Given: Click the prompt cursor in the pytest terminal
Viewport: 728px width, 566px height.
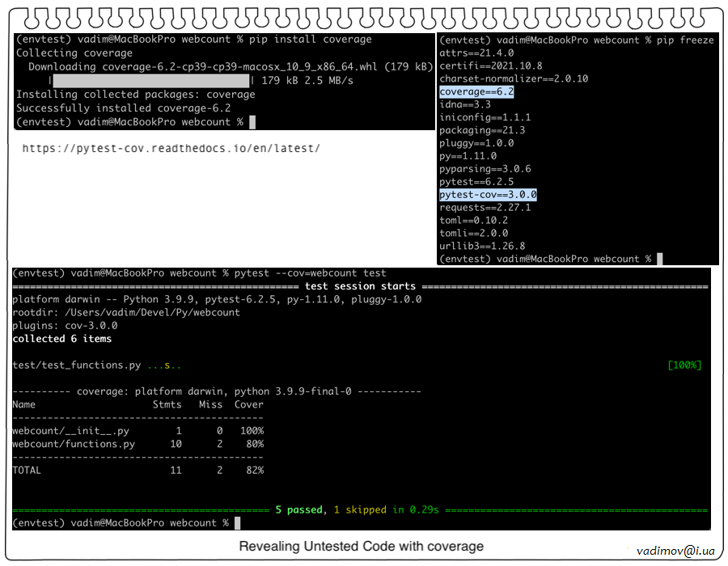Looking at the screenshot, I should pos(236,523).
